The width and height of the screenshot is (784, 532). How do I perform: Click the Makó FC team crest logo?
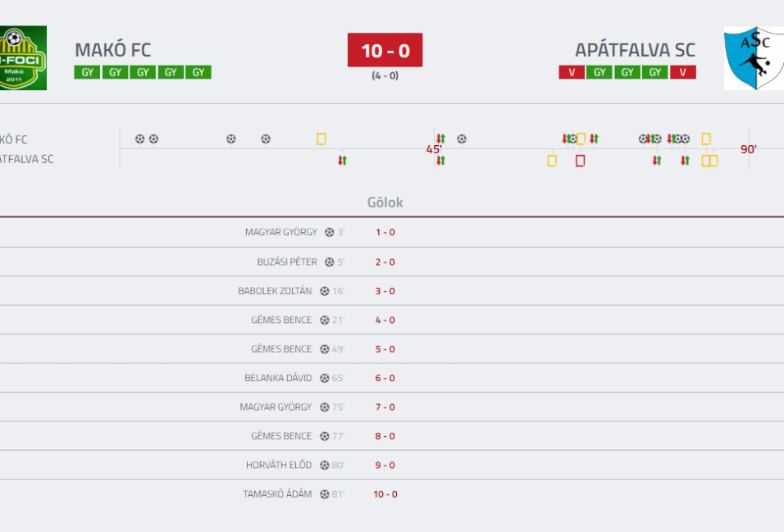[x=22, y=58]
